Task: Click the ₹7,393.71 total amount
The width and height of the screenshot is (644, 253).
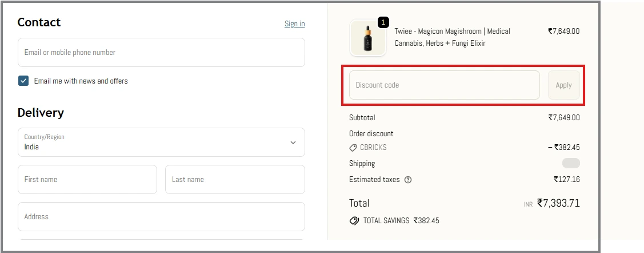Action: pyautogui.click(x=559, y=203)
